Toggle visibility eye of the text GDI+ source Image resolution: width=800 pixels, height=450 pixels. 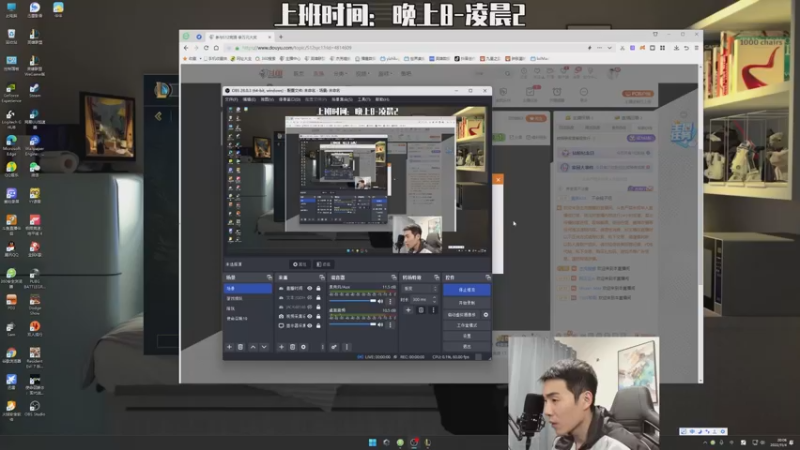(310, 297)
